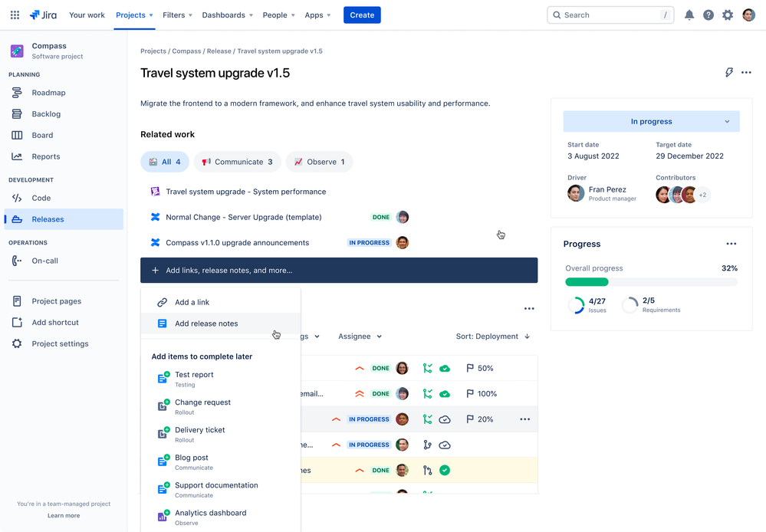Click the automation lightning bolt icon
Image resolution: width=766 pixels, height=532 pixels.
[729, 72]
